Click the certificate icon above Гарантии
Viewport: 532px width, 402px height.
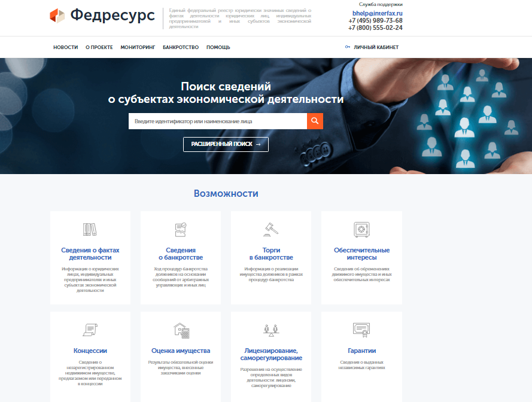coord(361,329)
